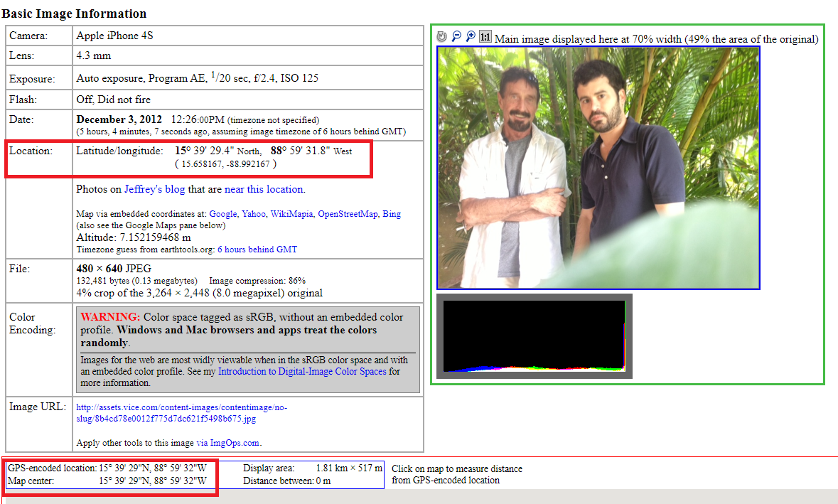Viewport: 838px width, 504px height.
Task: Open the Bing map link
Action: tap(392, 214)
